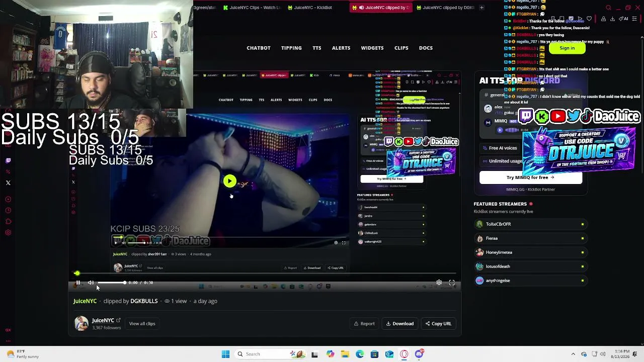Open Outlook from the taskbar

[389, 354]
